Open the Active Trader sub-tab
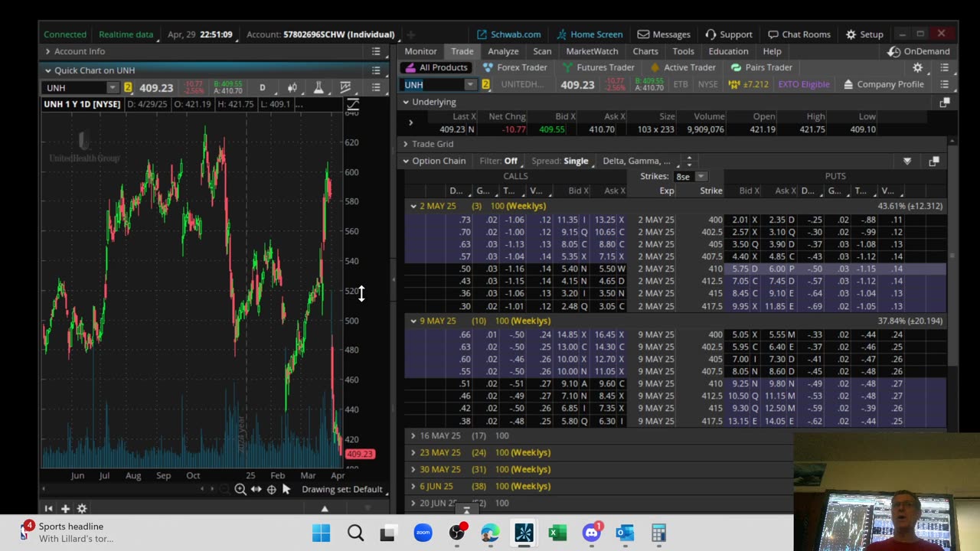The width and height of the screenshot is (980, 551). click(682, 67)
